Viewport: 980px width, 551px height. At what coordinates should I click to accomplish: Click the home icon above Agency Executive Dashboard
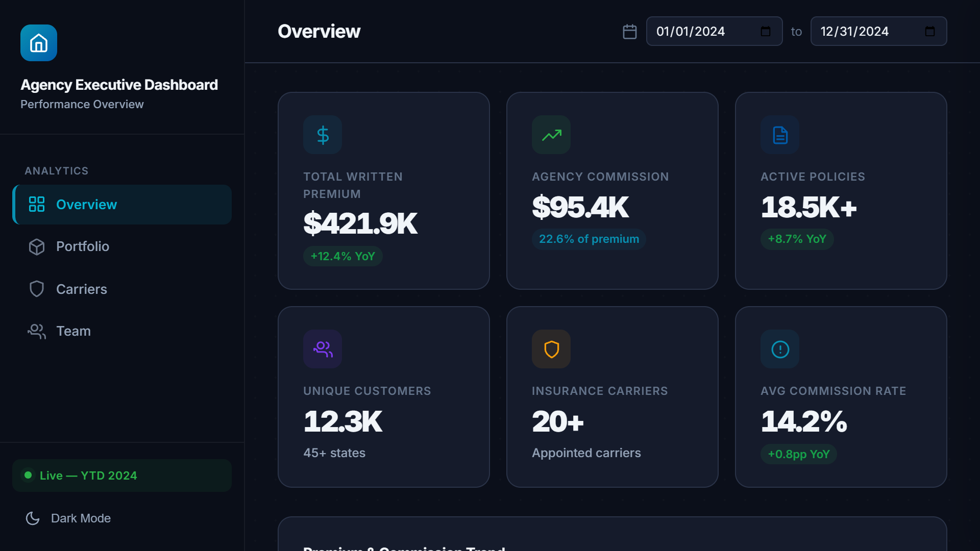(x=38, y=42)
